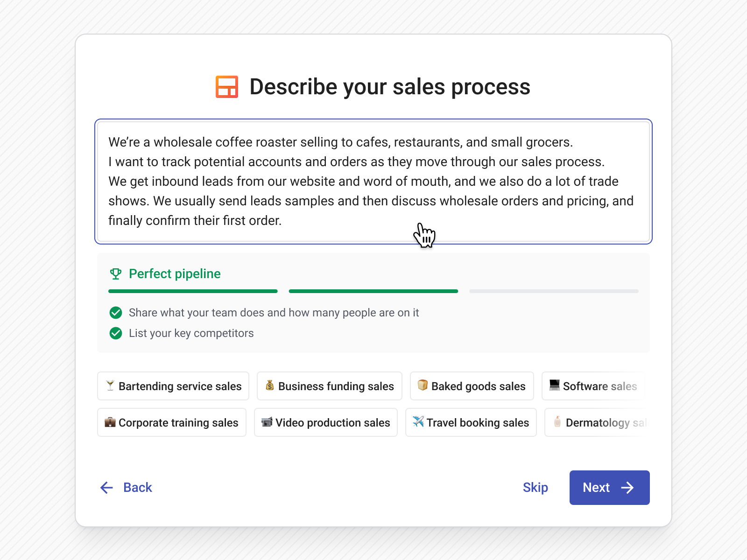Viewport: 747px width, 560px height.
Task: Click the airplane icon
Action: point(418,422)
